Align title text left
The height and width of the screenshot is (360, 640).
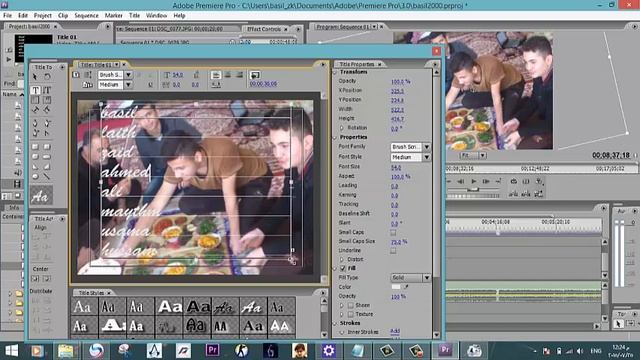pos(216,75)
